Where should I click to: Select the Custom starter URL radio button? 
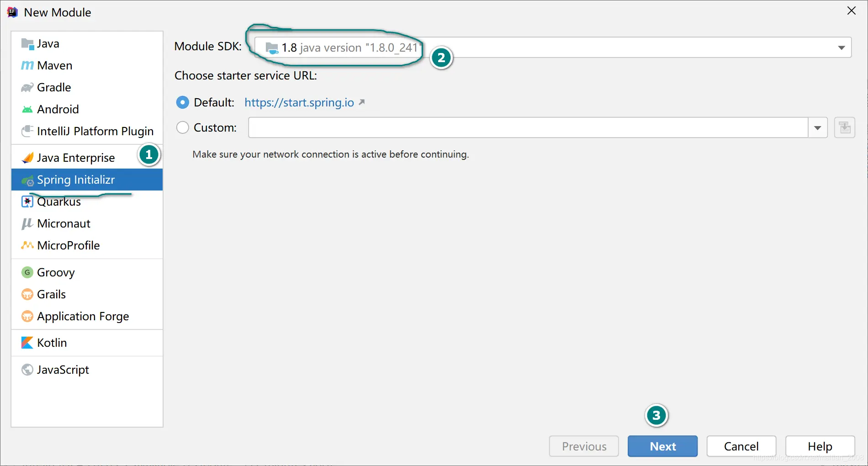click(182, 127)
